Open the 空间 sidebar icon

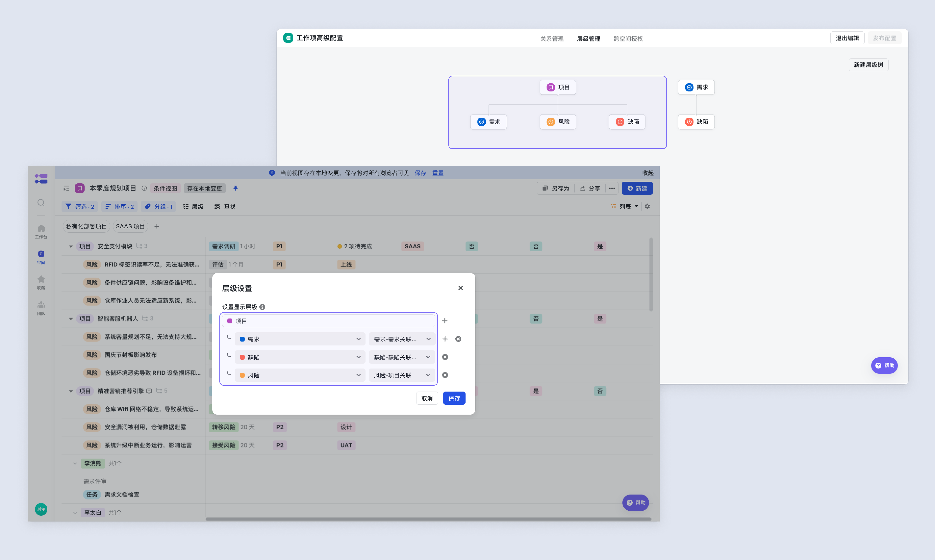(41, 257)
